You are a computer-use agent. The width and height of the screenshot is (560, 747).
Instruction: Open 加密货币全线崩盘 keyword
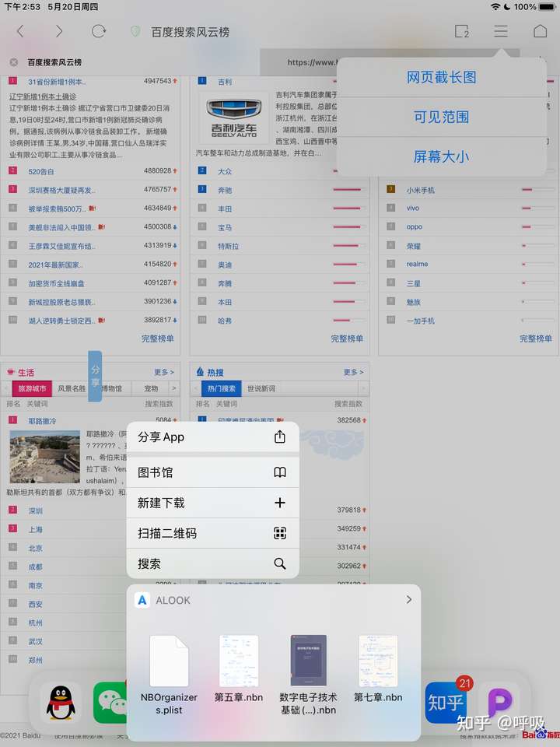click(x=56, y=283)
